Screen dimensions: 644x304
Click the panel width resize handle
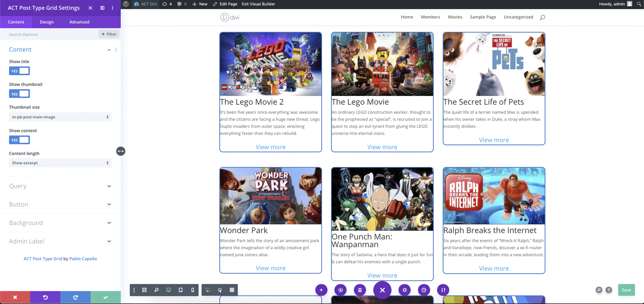point(121,151)
